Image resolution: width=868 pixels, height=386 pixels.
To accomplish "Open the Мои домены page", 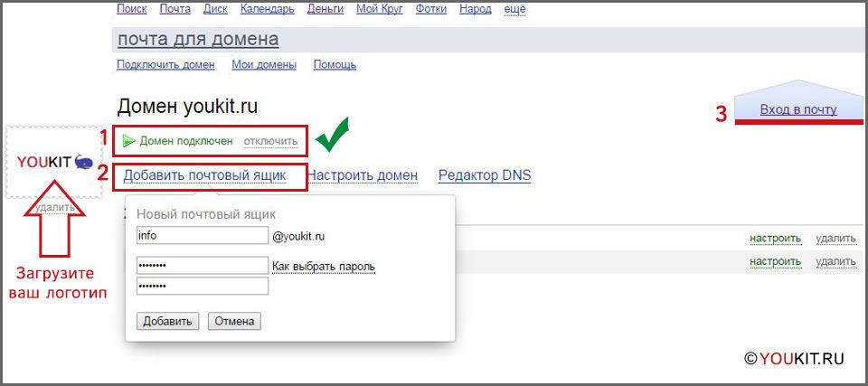I will (264, 65).
